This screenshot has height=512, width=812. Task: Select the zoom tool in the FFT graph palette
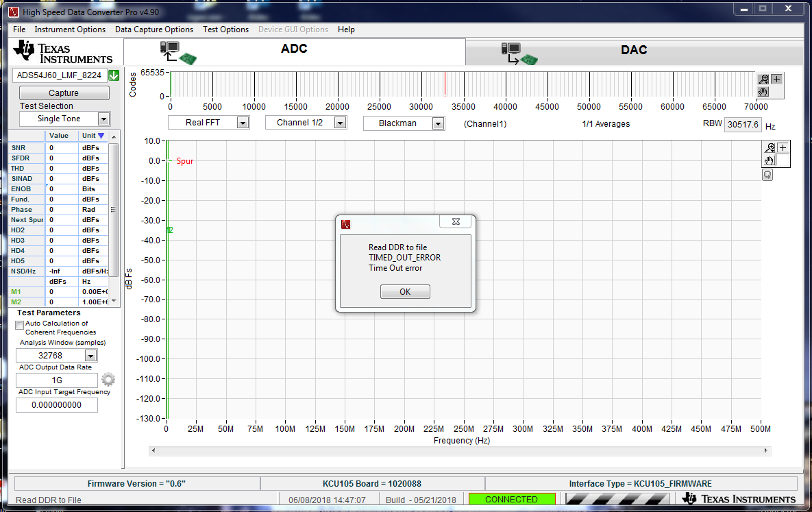pos(770,148)
